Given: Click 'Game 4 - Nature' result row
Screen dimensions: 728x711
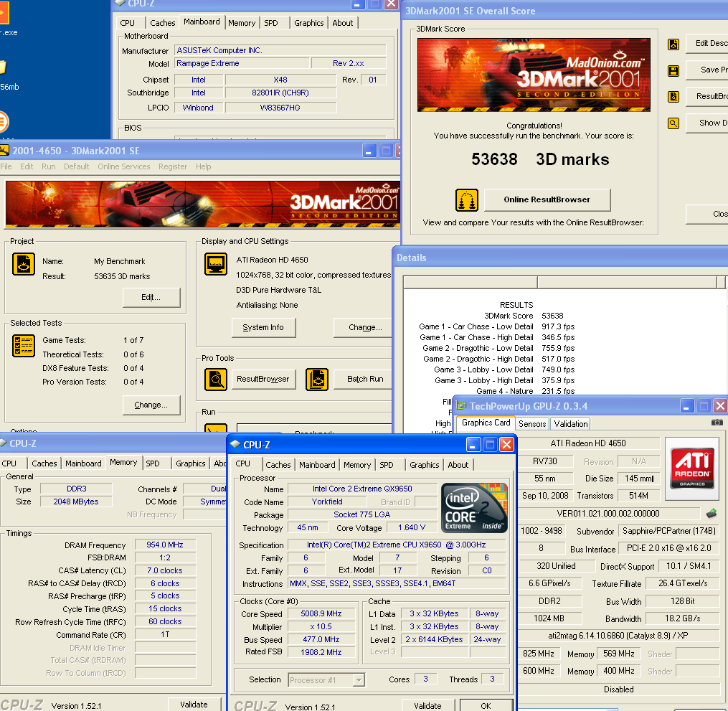Looking at the screenshot, I should pyautogui.click(x=525, y=391).
